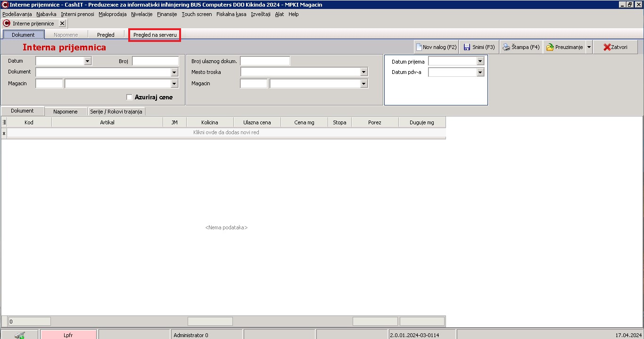Open the Datum pdv-a date dropdown
The height and width of the screenshot is (339, 644).
point(480,73)
